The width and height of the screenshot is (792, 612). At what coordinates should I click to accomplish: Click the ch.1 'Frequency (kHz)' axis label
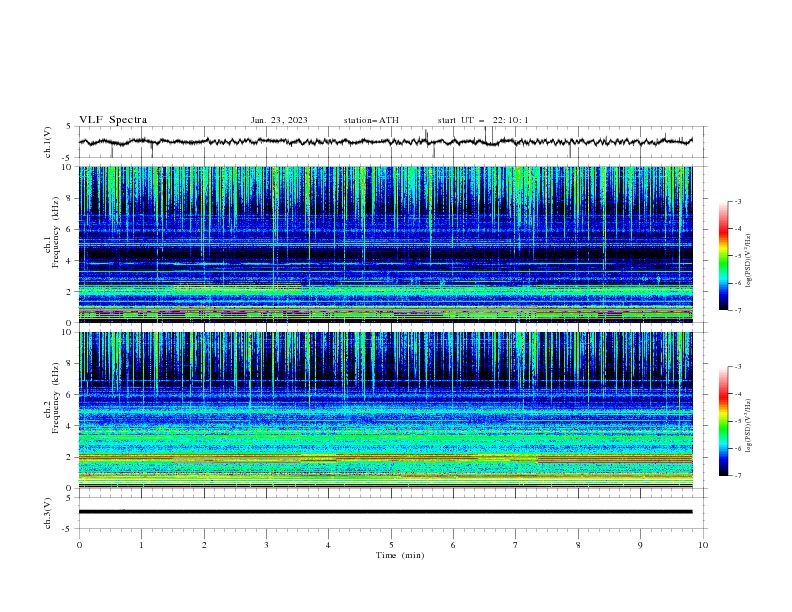[x=56, y=232]
